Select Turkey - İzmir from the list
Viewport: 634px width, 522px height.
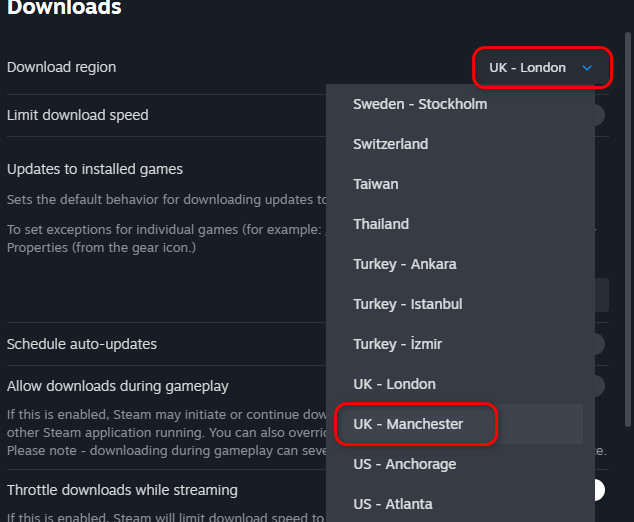[397, 344]
